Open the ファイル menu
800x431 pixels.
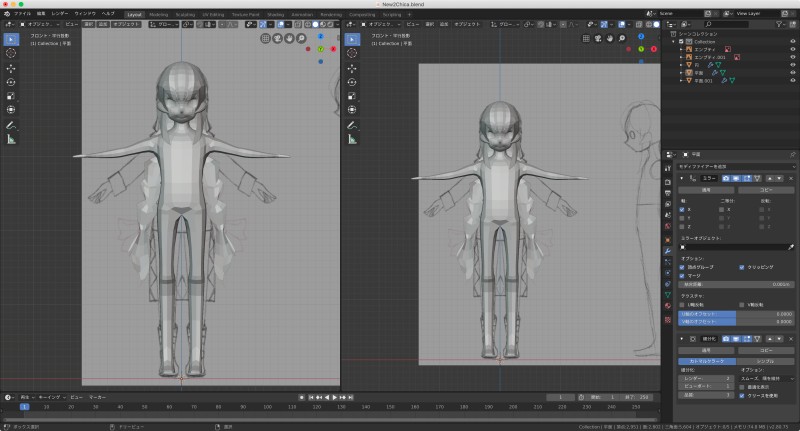[x=21, y=15]
